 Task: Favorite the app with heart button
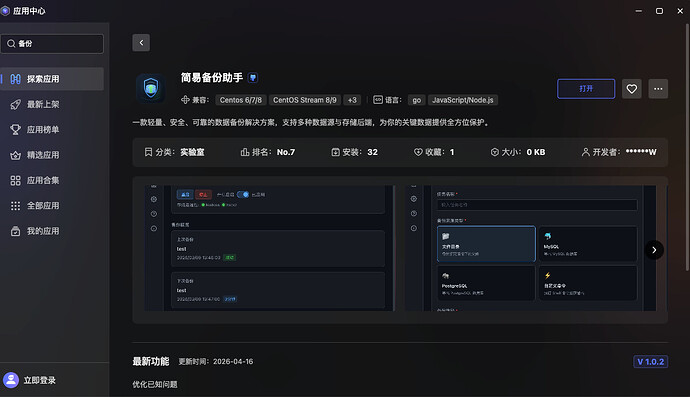point(631,89)
